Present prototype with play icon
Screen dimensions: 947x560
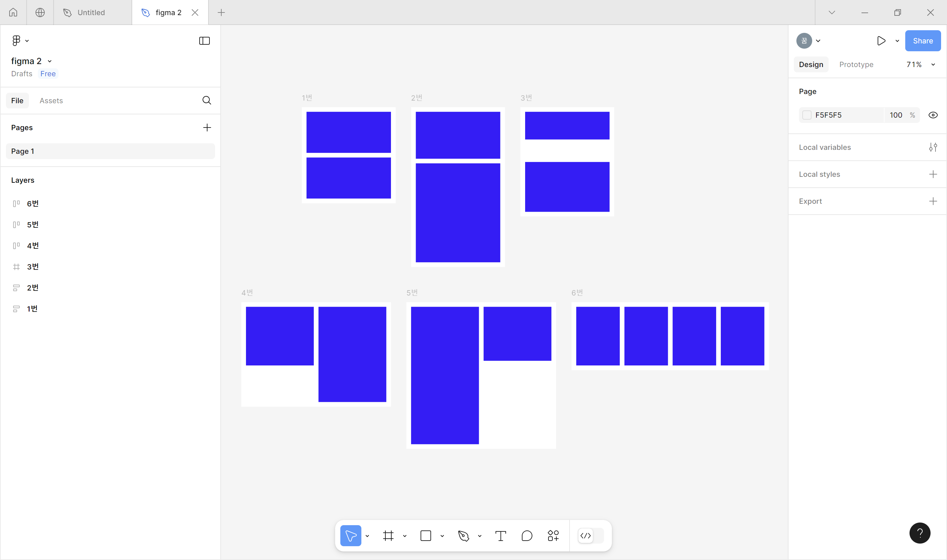pyautogui.click(x=881, y=41)
